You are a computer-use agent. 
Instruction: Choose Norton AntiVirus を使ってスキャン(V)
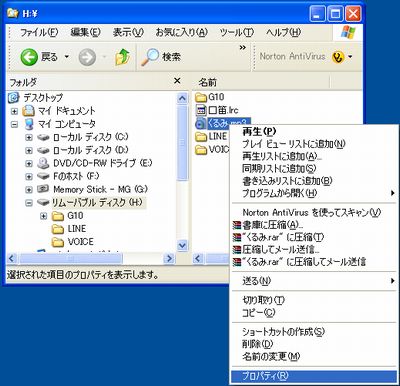coord(314,212)
